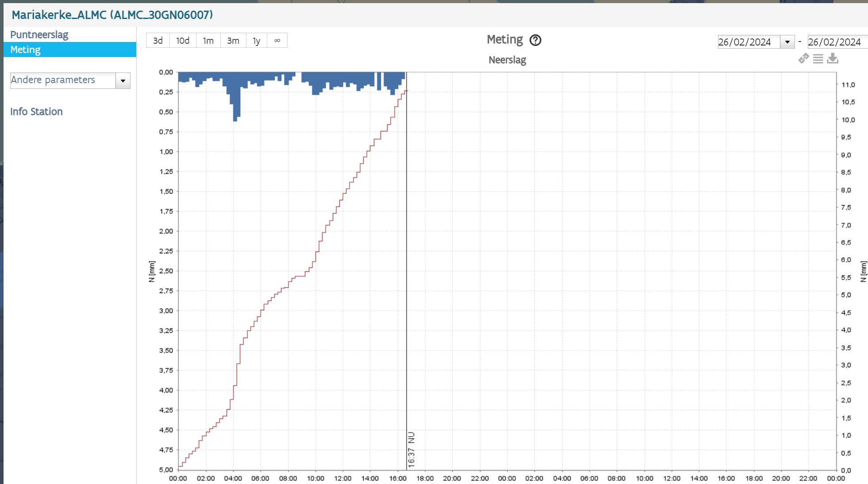Screen dimensions: 868x484
Task: Open the start date picker arrow
Action: point(787,42)
